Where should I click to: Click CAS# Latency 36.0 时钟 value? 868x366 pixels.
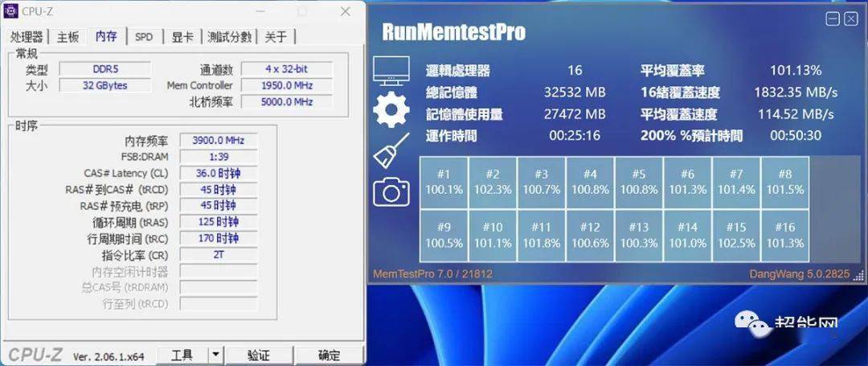218,173
